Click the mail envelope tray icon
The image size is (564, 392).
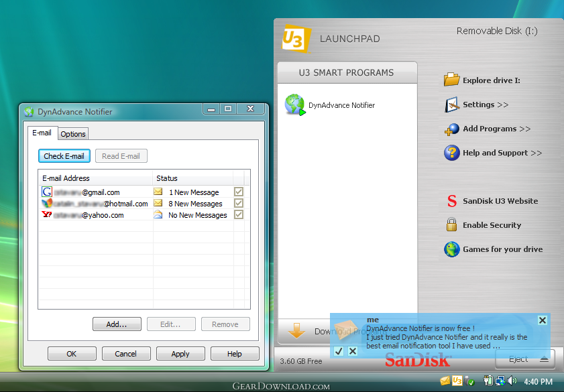[x=445, y=381]
